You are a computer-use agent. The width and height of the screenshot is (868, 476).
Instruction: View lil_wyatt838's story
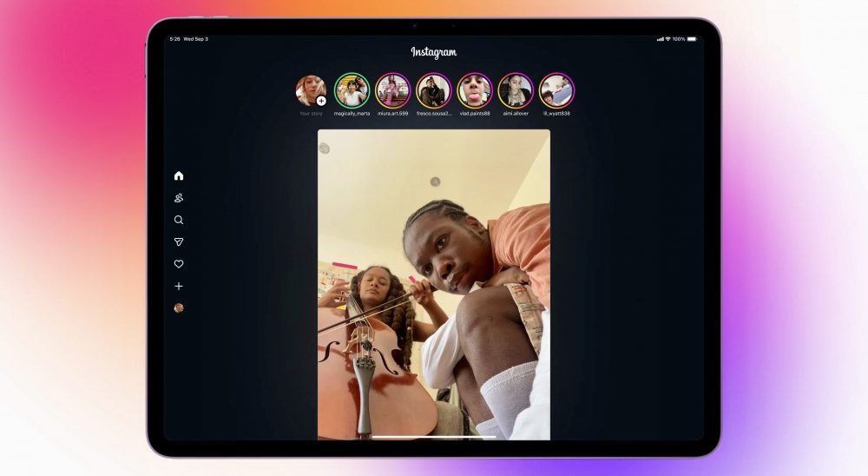(x=556, y=91)
